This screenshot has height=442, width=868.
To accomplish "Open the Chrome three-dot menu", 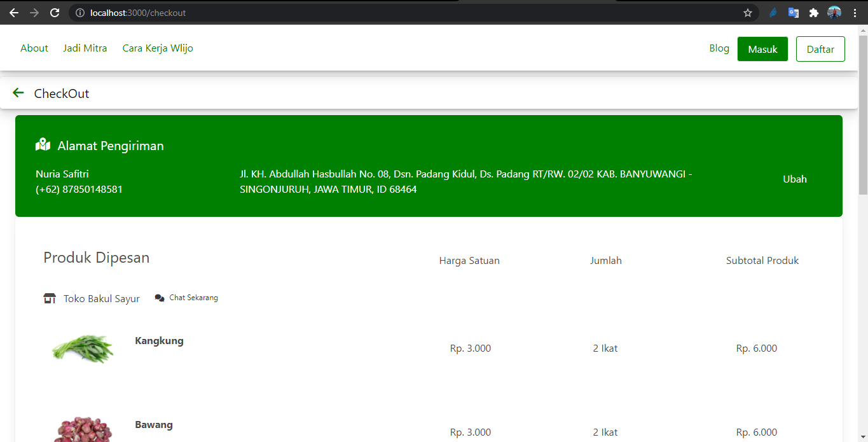I will (855, 12).
